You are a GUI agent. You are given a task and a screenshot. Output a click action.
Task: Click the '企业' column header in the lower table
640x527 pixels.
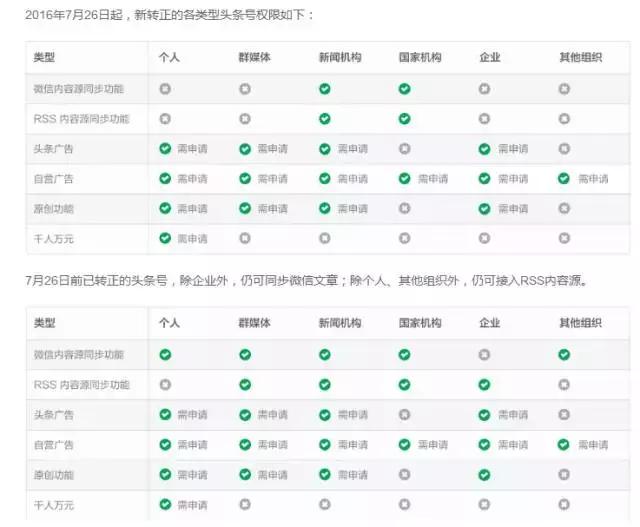click(x=490, y=323)
